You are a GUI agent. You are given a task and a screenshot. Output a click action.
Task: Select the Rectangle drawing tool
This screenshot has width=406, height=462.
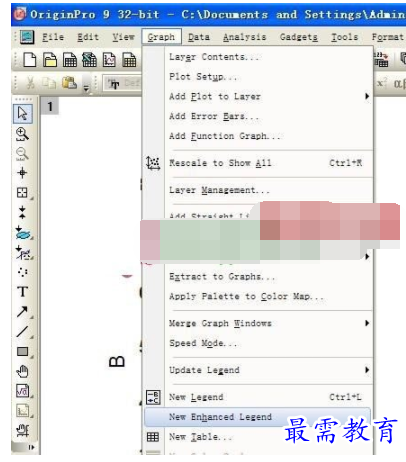[x=22, y=351]
